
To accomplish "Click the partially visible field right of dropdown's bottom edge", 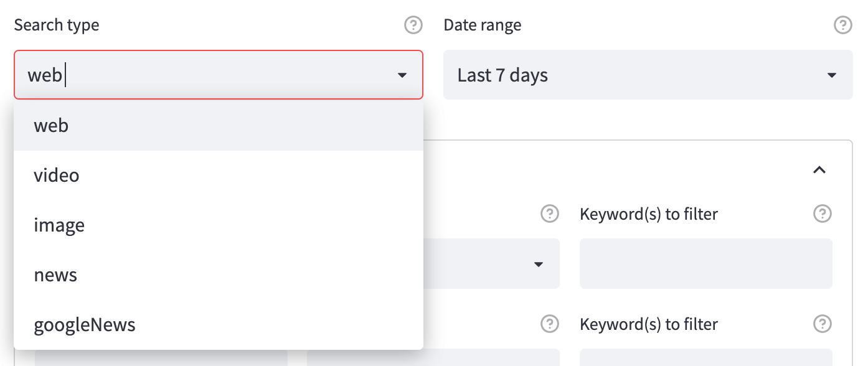I will point(492,358).
